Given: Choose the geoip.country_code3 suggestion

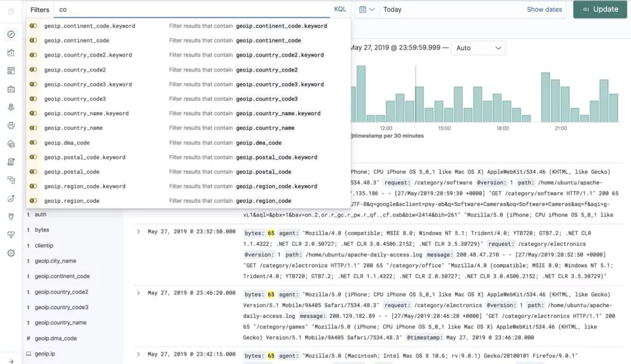Looking at the screenshot, I should click(189, 99).
